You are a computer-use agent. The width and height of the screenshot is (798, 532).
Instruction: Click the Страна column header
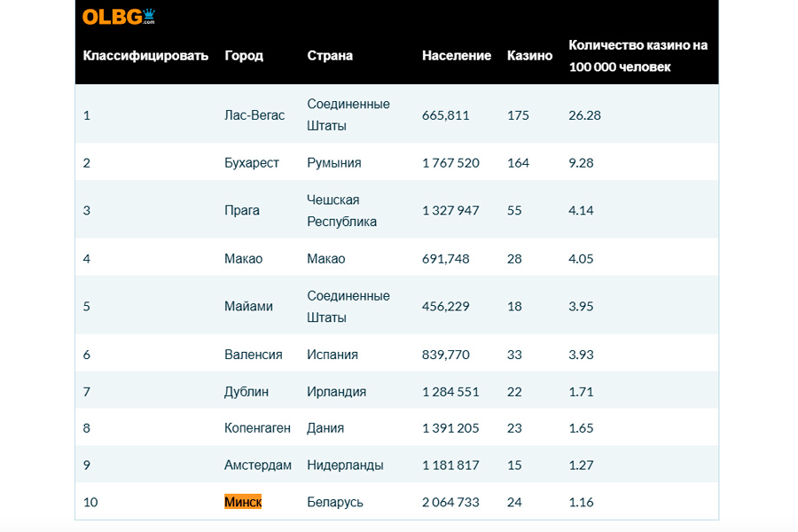tap(330, 55)
